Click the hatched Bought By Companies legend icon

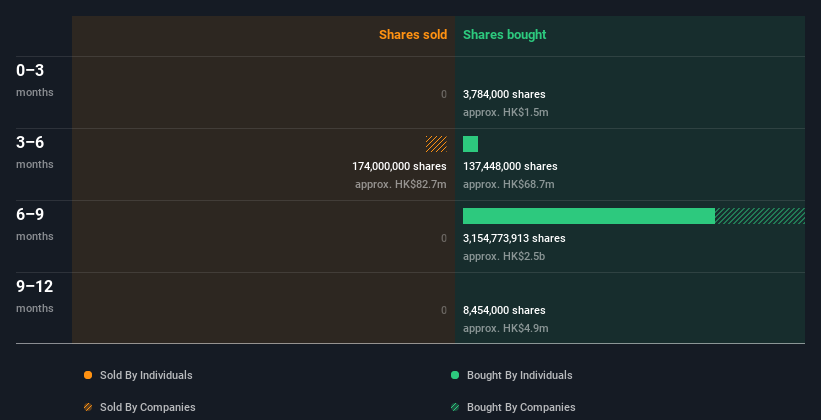coord(455,407)
